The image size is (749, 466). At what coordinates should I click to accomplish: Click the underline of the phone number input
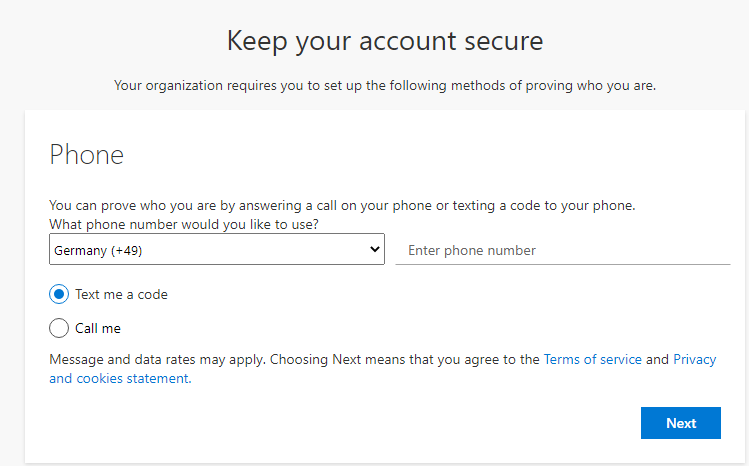[x=562, y=264]
